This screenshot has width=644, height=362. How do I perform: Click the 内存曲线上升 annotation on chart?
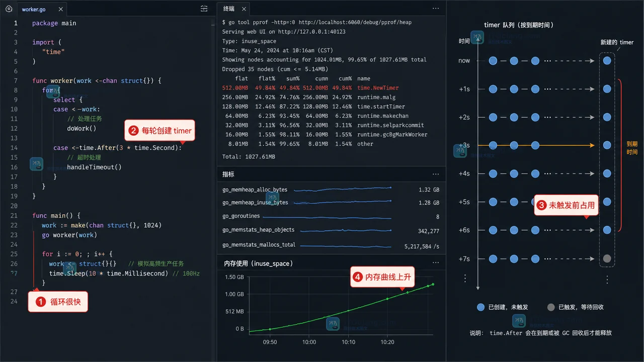[x=382, y=277]
